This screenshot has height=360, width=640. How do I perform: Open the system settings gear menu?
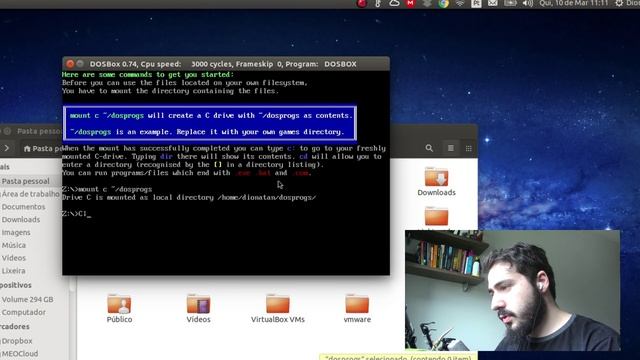point(619,4)
